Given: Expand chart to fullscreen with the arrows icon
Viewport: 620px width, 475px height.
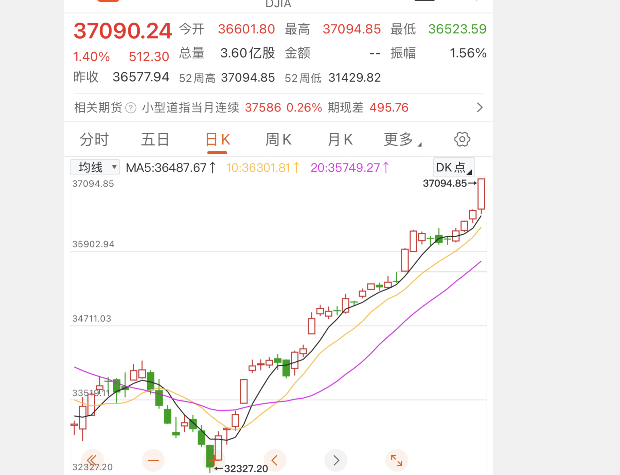Looking at the screenshot, I should [x=396, y=460].
